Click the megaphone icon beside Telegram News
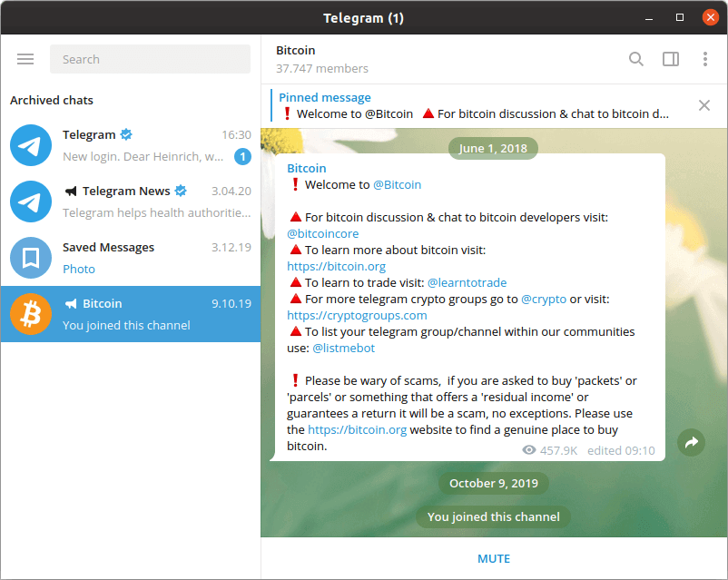The height and width of the screenshot is (580, 728). click(71, 191)
